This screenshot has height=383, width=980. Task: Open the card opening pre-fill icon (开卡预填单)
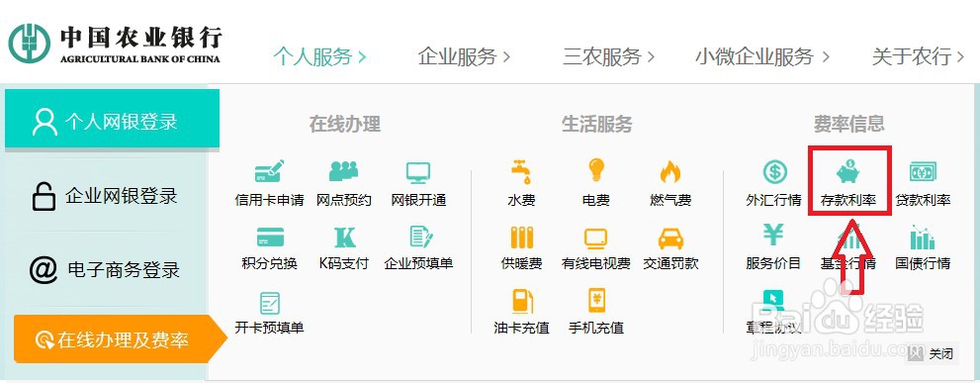(x=269, y=303)
